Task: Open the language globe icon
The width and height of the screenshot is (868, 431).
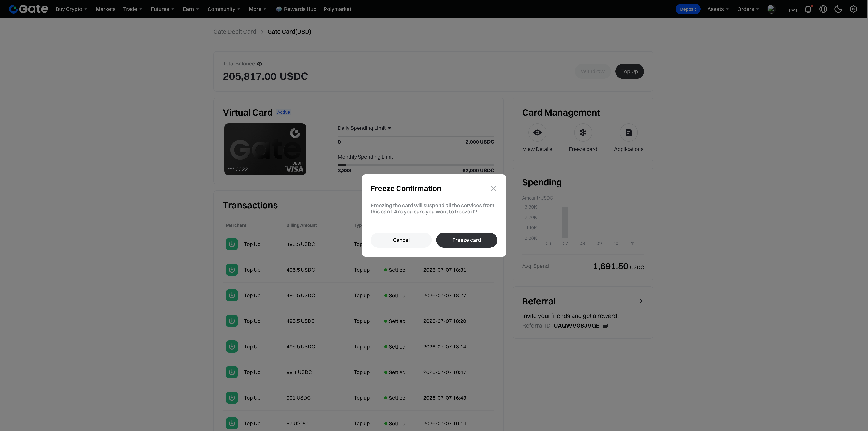Action: (823, 9)
